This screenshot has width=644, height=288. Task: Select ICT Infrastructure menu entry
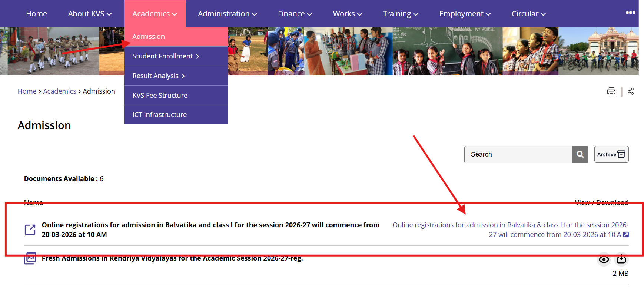[176, 115]
